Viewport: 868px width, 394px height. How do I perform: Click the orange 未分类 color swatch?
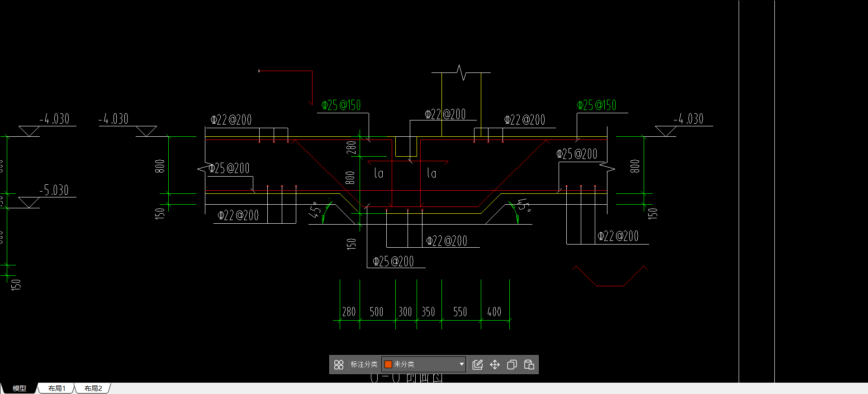[388, 364]
